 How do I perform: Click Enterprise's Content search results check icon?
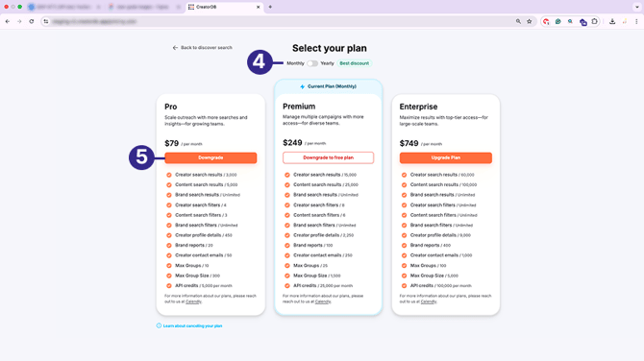pos(404,184)
